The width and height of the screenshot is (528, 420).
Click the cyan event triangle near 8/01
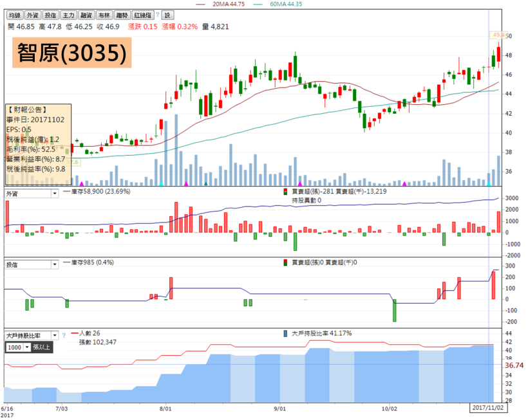[161, 183]
